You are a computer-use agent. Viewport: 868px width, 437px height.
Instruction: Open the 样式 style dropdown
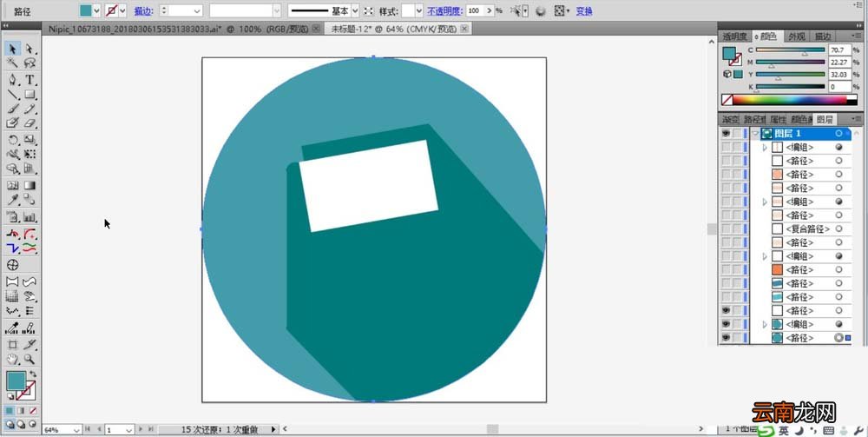[x=419, y=11]
